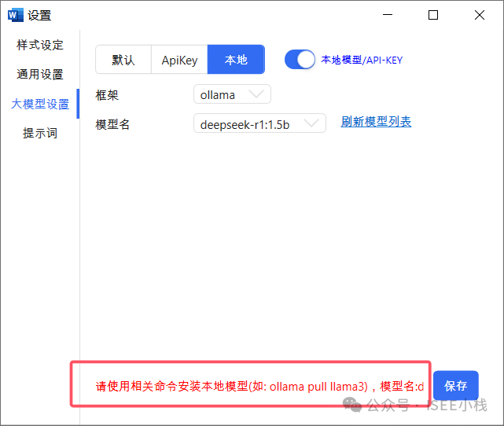This screenshot has height=426, width=504.
Task: Minimize the 设置 window
Action: coord(388,15)
